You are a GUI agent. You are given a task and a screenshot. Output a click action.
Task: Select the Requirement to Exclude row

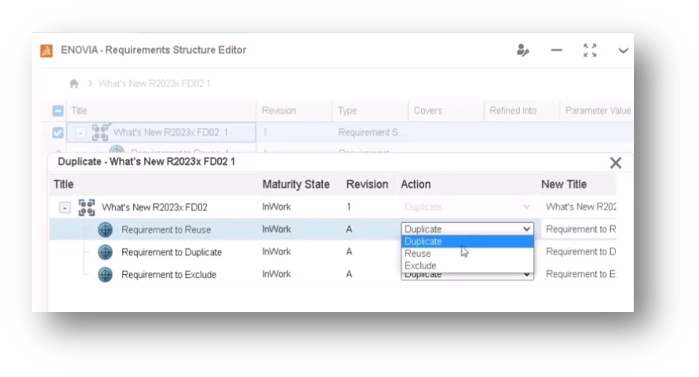coord(169,274)
